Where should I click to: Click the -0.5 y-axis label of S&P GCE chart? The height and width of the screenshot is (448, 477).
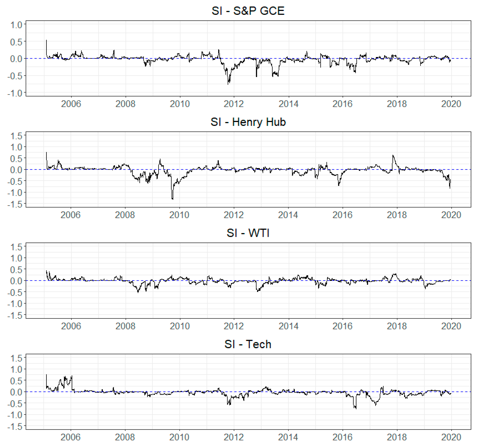(x=15, y=76)
